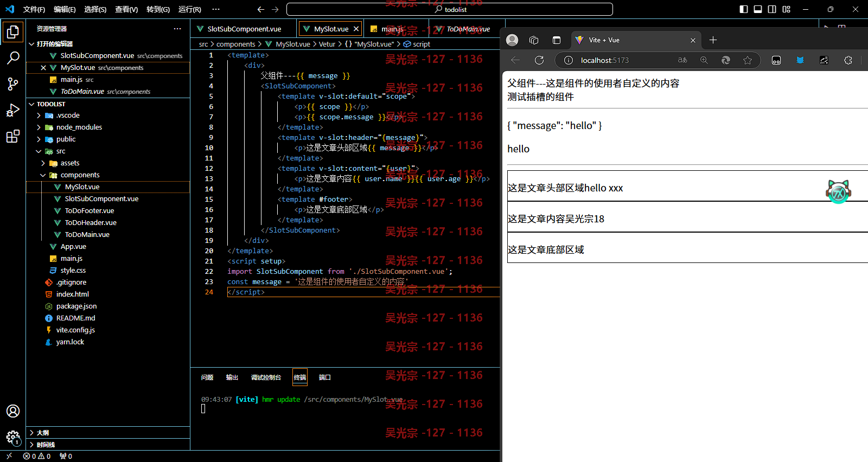Open the Extensions view

pos(13,136)
